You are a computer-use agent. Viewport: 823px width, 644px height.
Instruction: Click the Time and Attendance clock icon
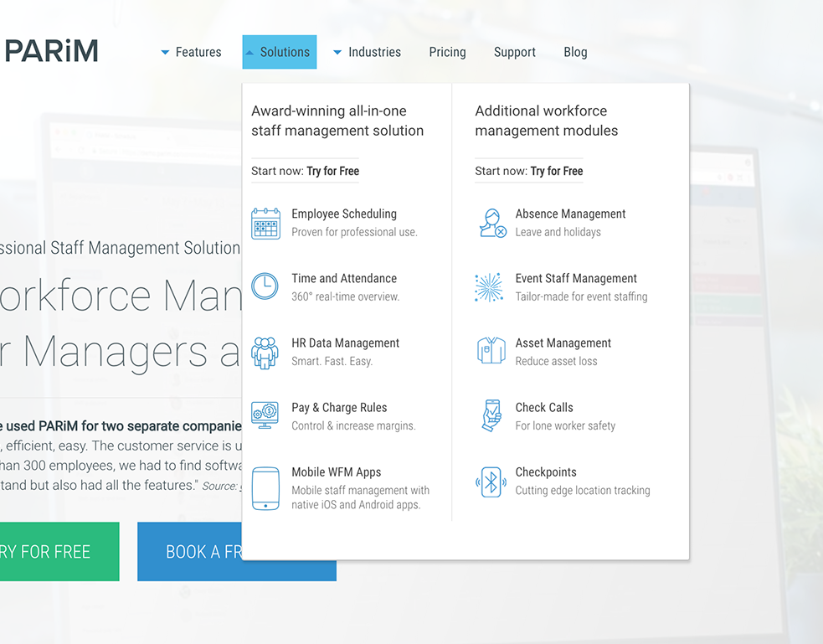pos(265,286)
